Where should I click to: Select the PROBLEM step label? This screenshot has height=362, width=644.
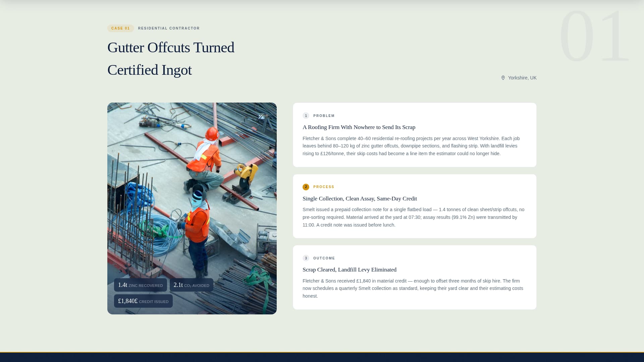click(324, 116)
